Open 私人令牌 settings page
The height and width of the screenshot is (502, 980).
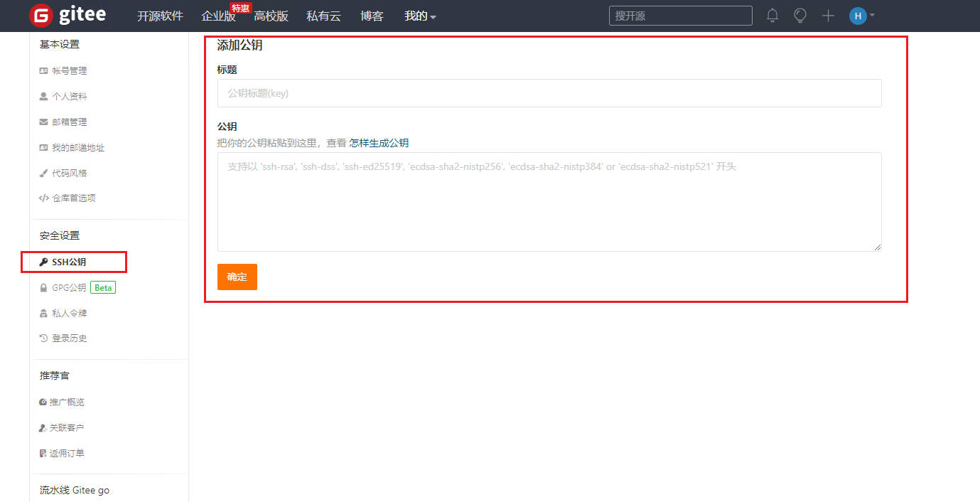click(x=69, y=314)
